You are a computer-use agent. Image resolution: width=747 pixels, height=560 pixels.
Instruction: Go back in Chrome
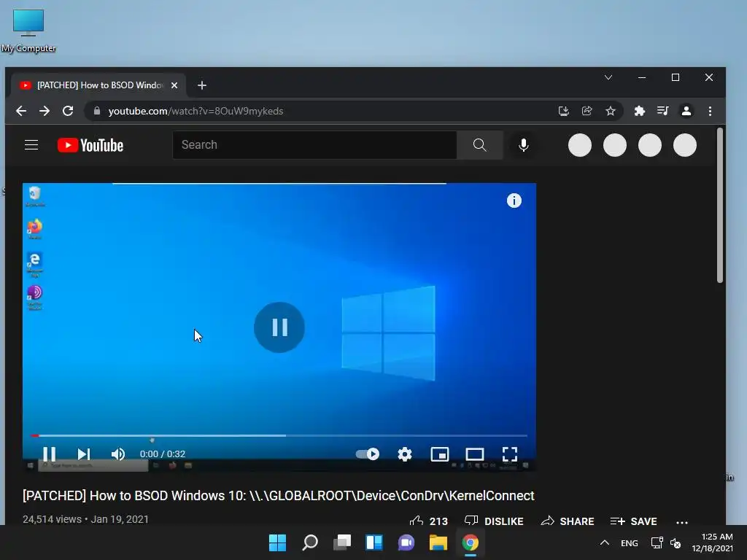[21, 111]
